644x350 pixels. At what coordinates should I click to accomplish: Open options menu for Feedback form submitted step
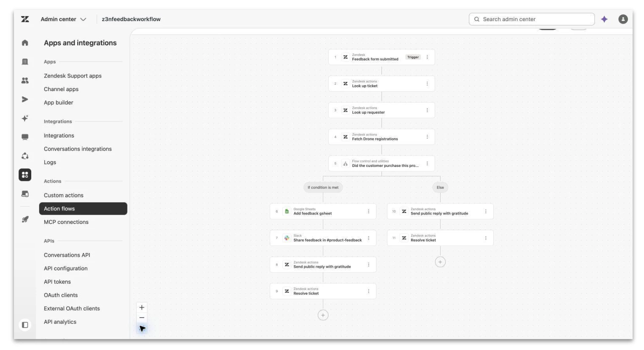click(427, 57)
